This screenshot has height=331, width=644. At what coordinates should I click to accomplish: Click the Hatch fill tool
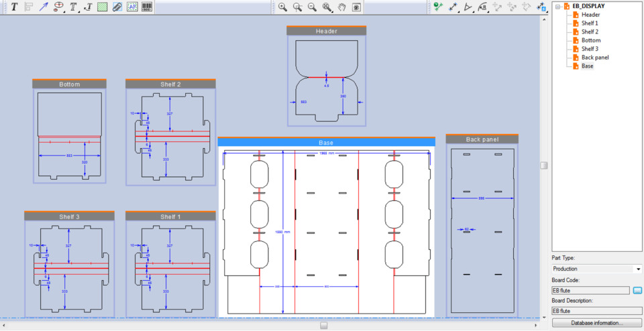[102, 7]
